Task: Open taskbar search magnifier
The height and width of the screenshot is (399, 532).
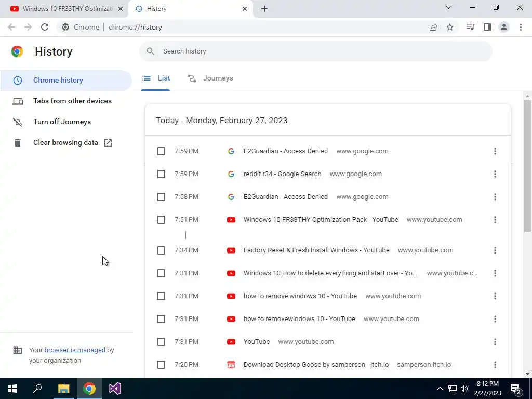Action: [37, 389]
